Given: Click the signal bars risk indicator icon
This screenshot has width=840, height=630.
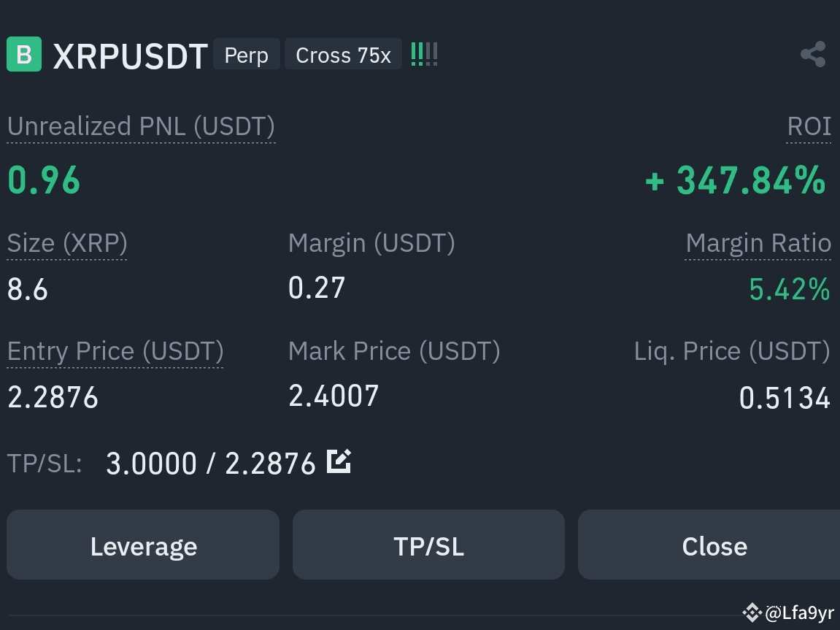Looking at the screenshot, I should click(424, 53).
